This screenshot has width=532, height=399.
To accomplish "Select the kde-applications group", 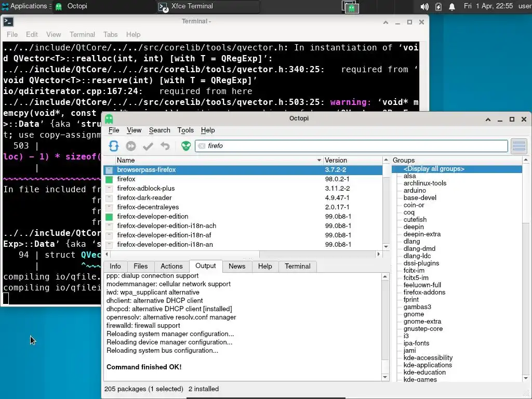I will [428, 365].
